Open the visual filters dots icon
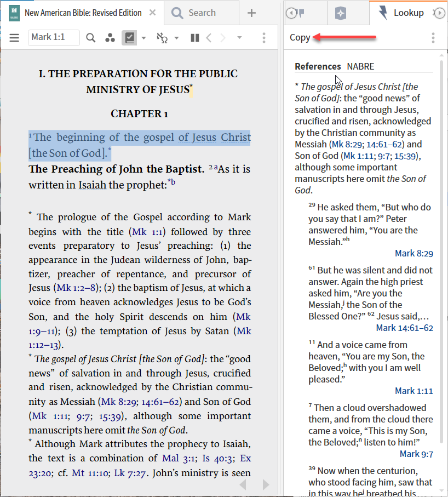448x497 pixels. (x=110, y=38)
